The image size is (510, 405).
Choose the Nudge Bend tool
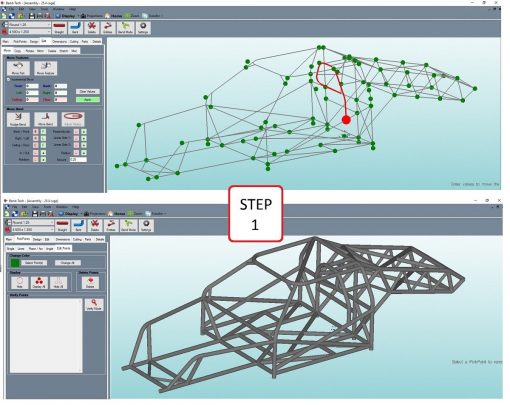click(18, 119)
